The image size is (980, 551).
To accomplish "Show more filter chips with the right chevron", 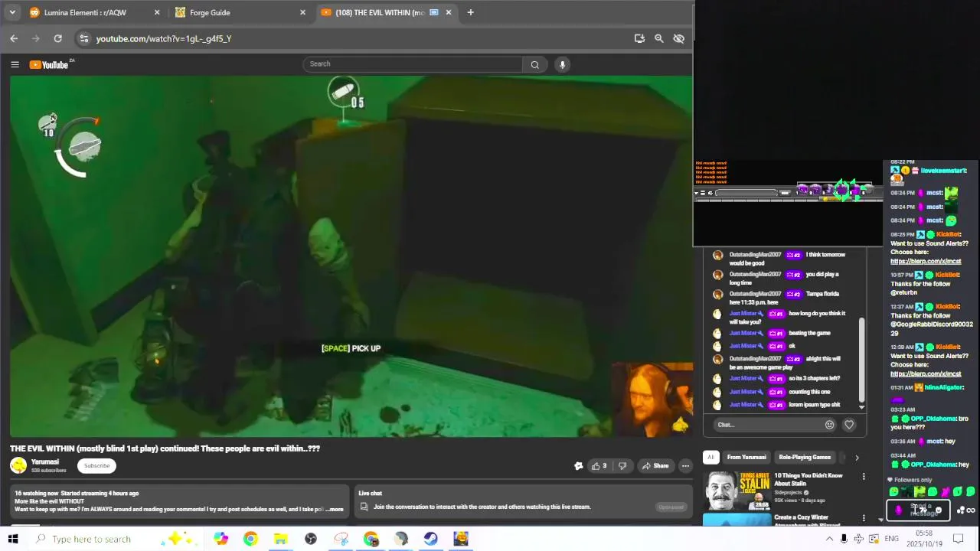I will pyautogui.click(x=857, y=458).
